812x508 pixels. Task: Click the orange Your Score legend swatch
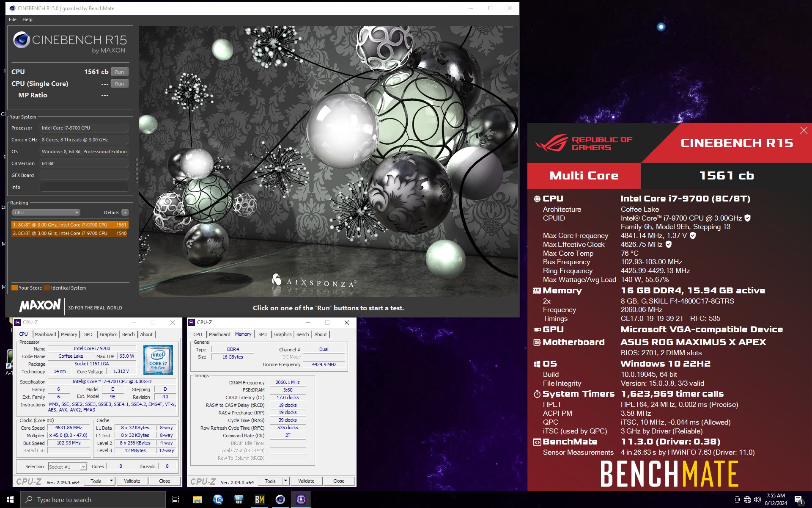pyautogui.click(x=14, y=288)
